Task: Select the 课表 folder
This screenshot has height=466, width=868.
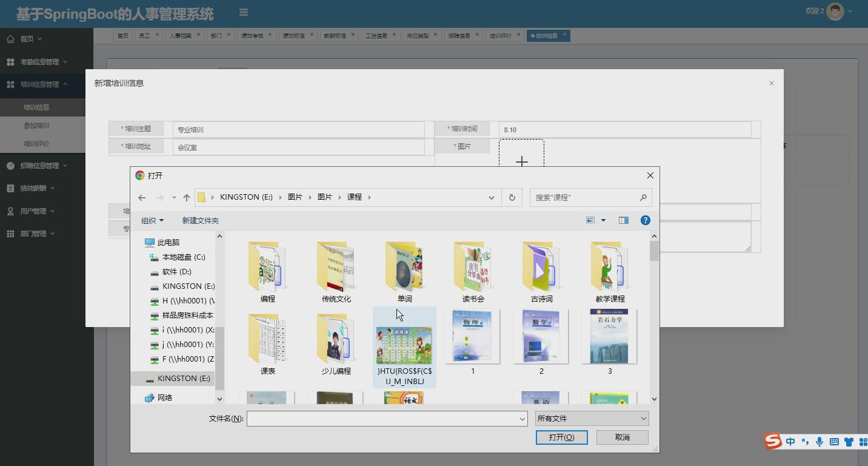Action: (x=267, y=343)
